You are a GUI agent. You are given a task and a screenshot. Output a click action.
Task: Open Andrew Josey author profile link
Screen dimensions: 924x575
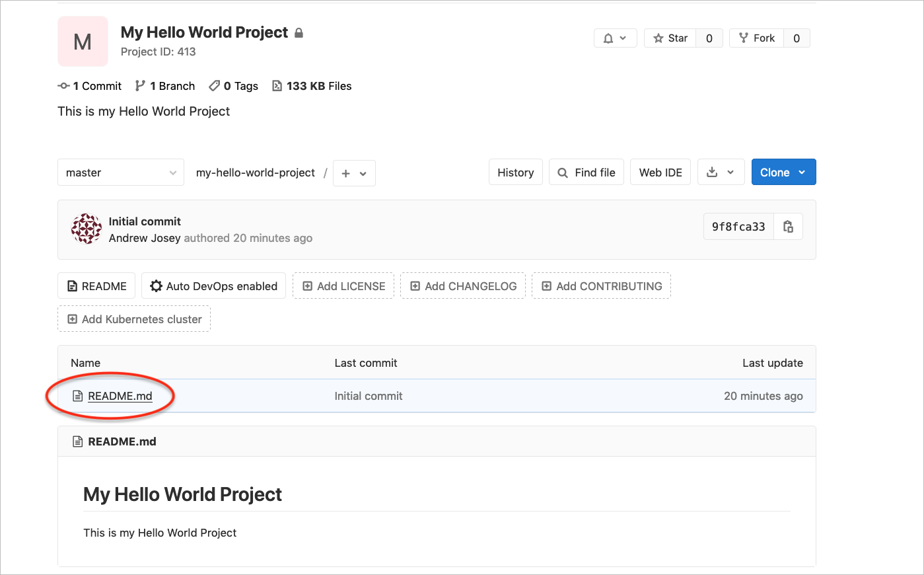145,238
